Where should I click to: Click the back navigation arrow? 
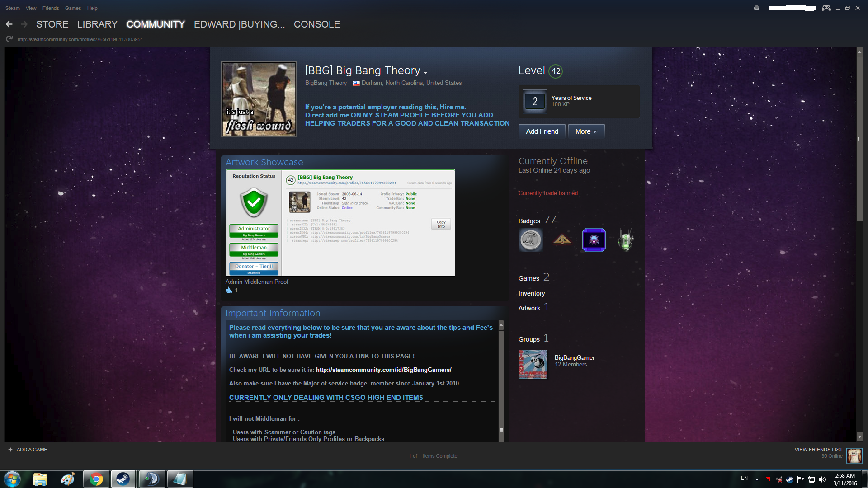coord(9,24)
